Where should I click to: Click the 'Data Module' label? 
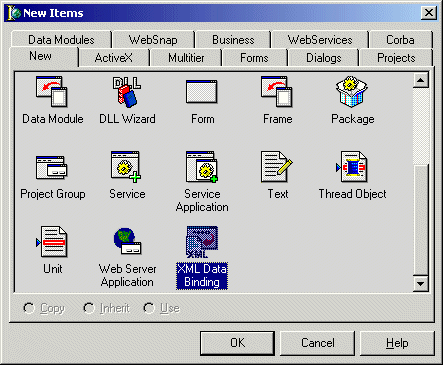(x=53, y=119)
